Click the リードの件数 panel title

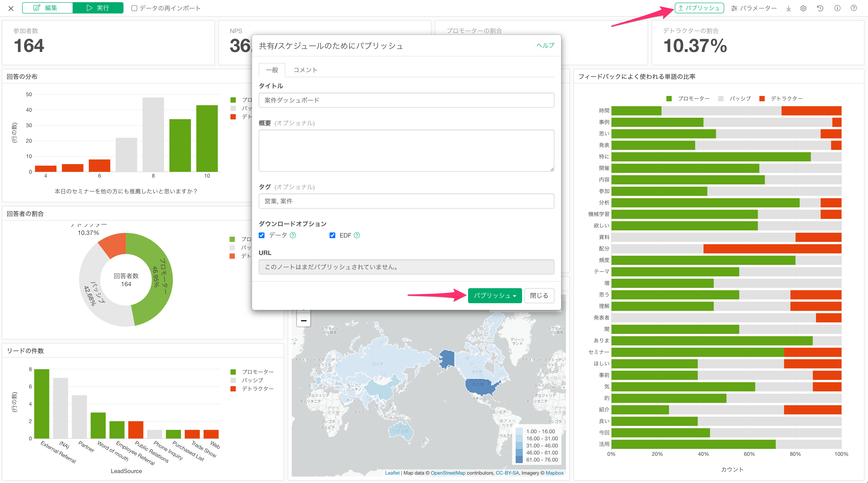coord(25,351)
